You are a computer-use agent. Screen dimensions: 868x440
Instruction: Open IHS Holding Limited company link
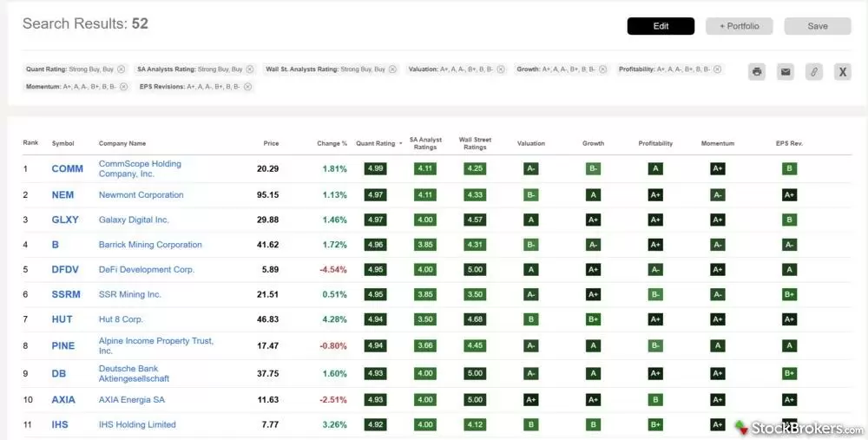pyautogui.click(x=137, y=424)
